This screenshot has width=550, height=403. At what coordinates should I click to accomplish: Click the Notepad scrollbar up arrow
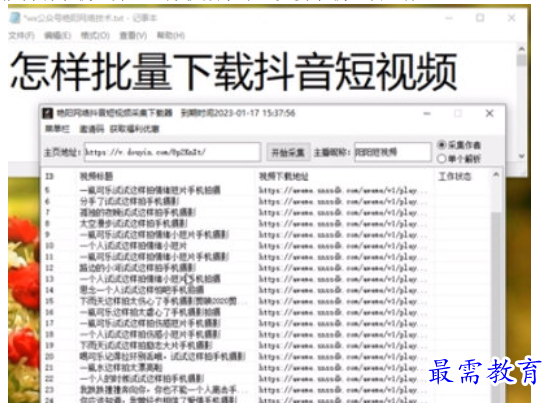[522, 49]
